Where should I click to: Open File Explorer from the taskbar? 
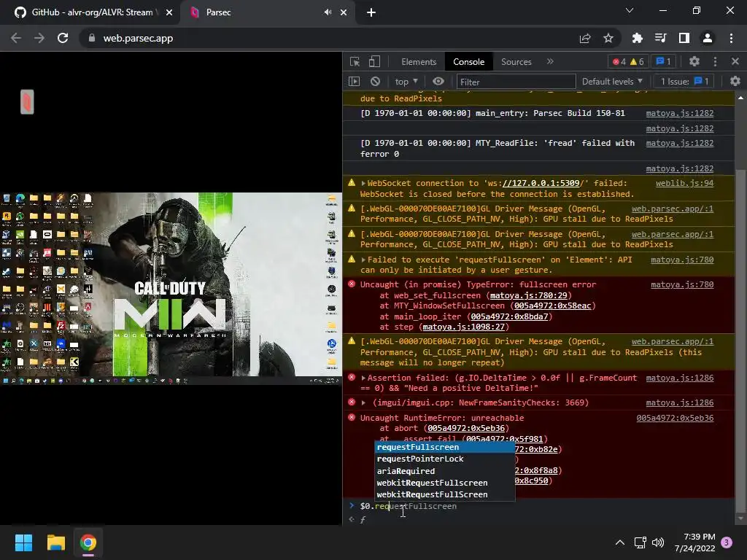click(x=55, y=542)
